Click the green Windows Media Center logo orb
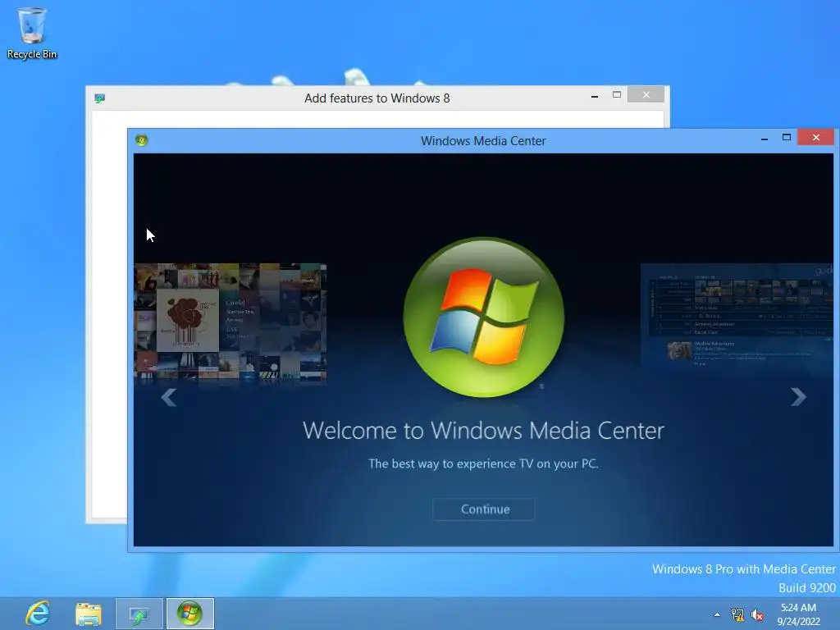This screenshot has height=630, width=840. pos(483,317)
